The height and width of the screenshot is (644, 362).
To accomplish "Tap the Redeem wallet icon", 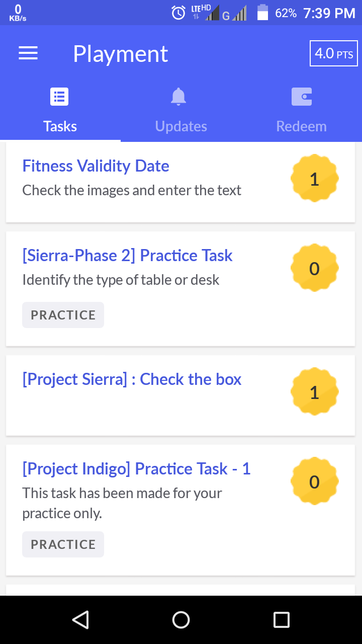I will (x=302, y=97).
